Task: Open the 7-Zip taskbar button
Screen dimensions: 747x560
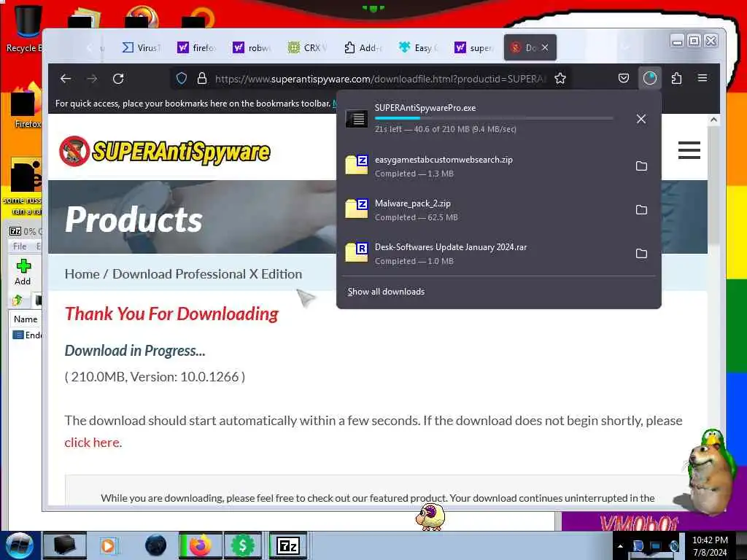Action: [287, 545]
